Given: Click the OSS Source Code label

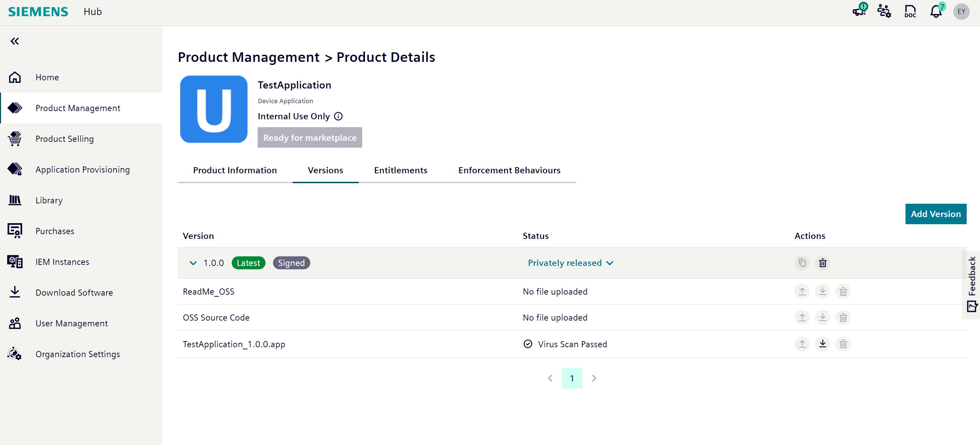Looking at the screenshot, I should [x=216, y=318].
